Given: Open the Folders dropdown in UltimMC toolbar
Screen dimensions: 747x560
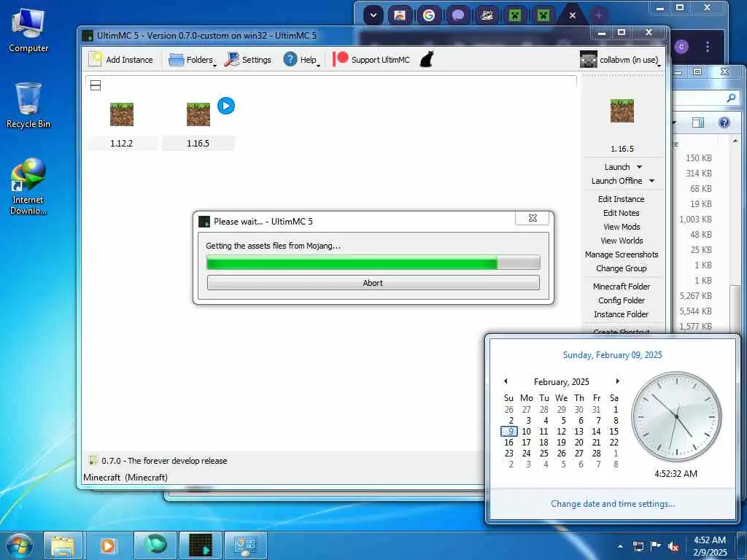Looking at the screenshot, I should click(x=192, y=60).
